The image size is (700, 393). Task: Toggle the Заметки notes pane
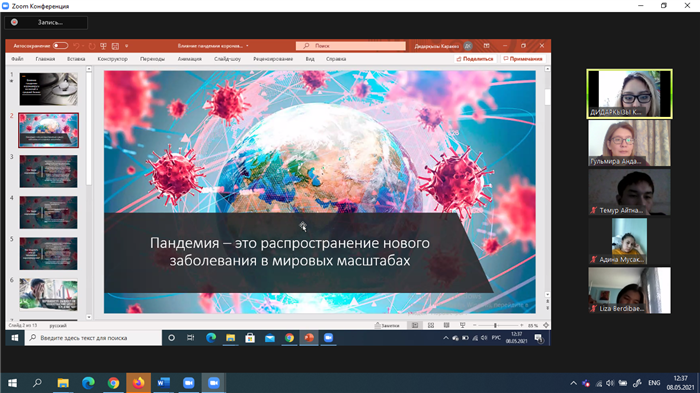tap(387, 326)
